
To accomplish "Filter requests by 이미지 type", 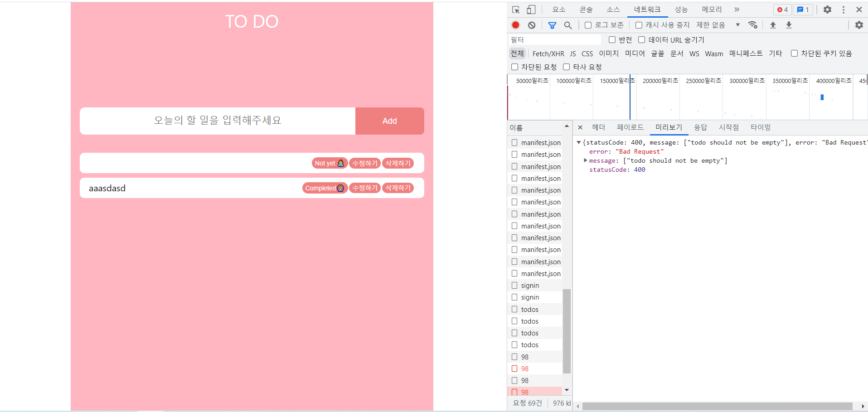I will click(x=609, y=53).
